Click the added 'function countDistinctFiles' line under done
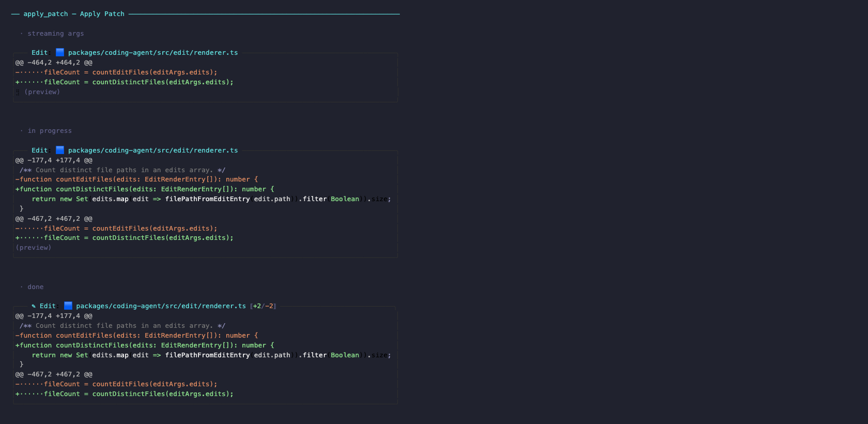This screenshot has width=868, height=424. (x=145, y=345)
